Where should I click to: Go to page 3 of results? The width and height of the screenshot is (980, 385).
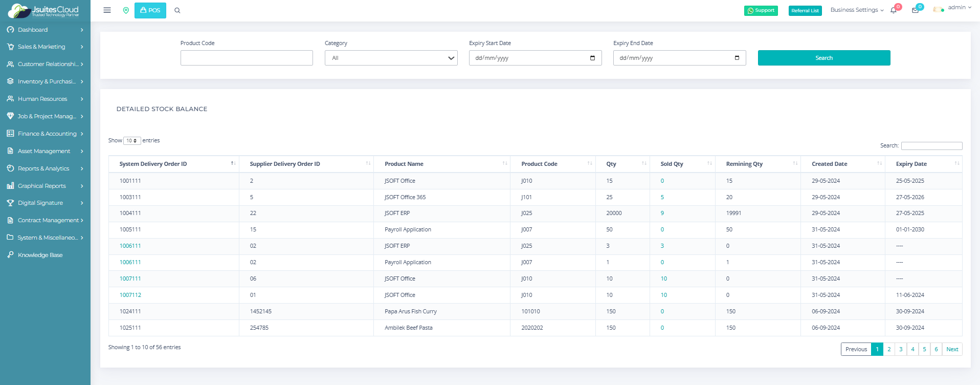(x=901, y=349)
